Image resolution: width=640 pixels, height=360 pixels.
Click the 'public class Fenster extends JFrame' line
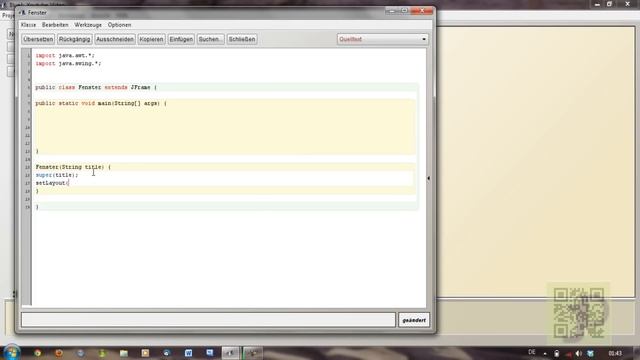pyautogui.click(x=96, y=87)
